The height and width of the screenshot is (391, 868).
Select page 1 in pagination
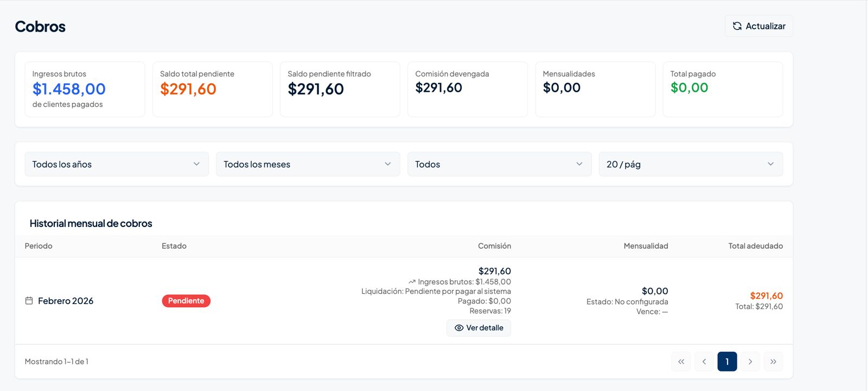coord(727,362)
